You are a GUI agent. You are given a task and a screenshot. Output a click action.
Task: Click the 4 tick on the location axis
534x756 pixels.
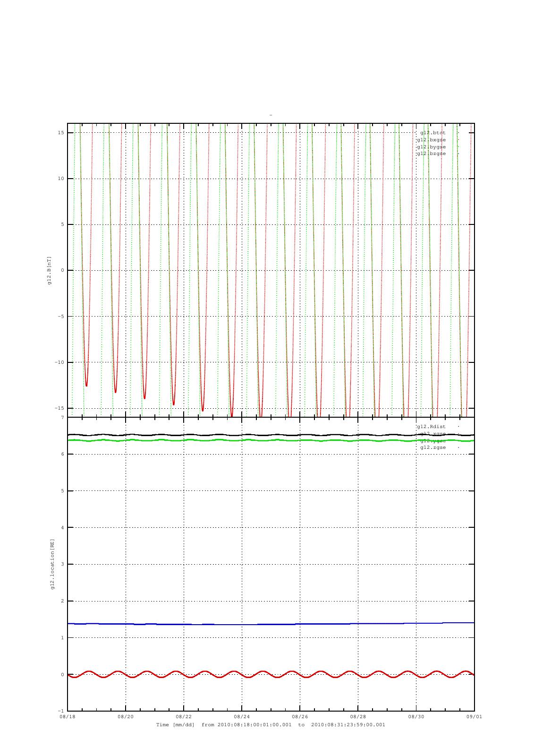[62, 528]
